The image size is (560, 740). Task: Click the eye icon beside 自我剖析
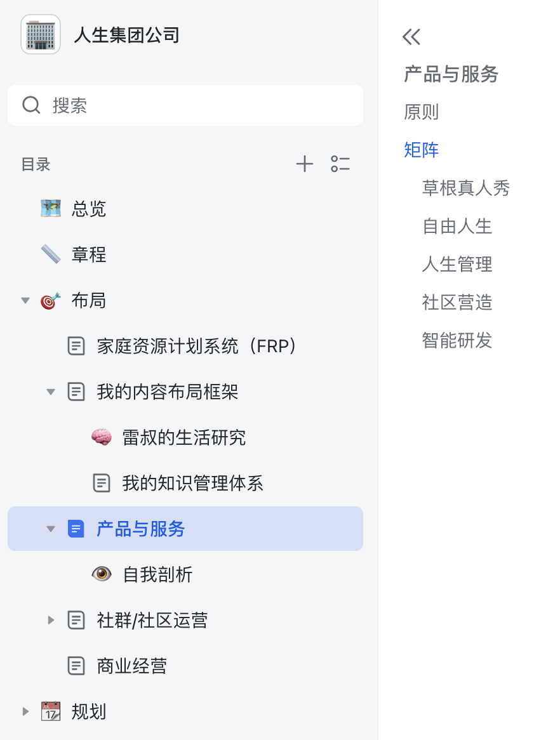tap(102, 574)
